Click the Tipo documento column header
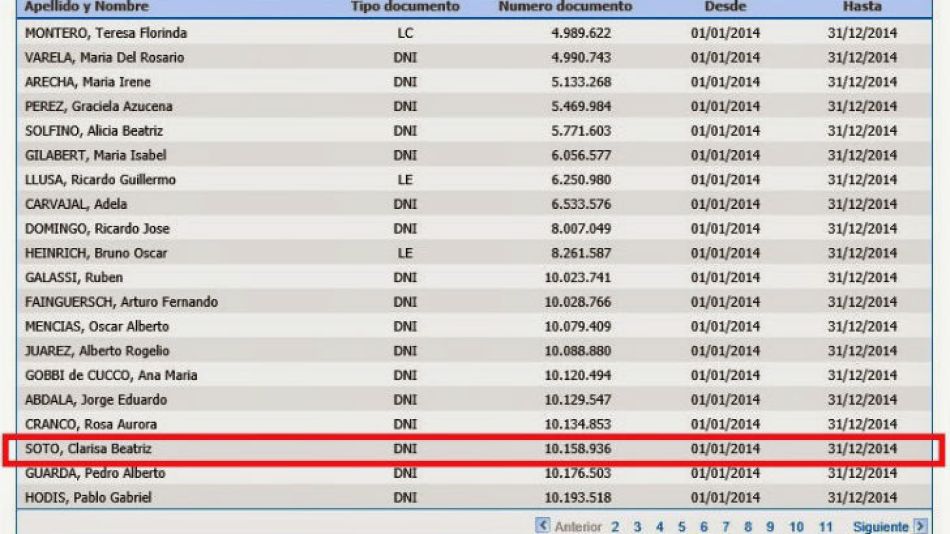 (x=405, y=7)
